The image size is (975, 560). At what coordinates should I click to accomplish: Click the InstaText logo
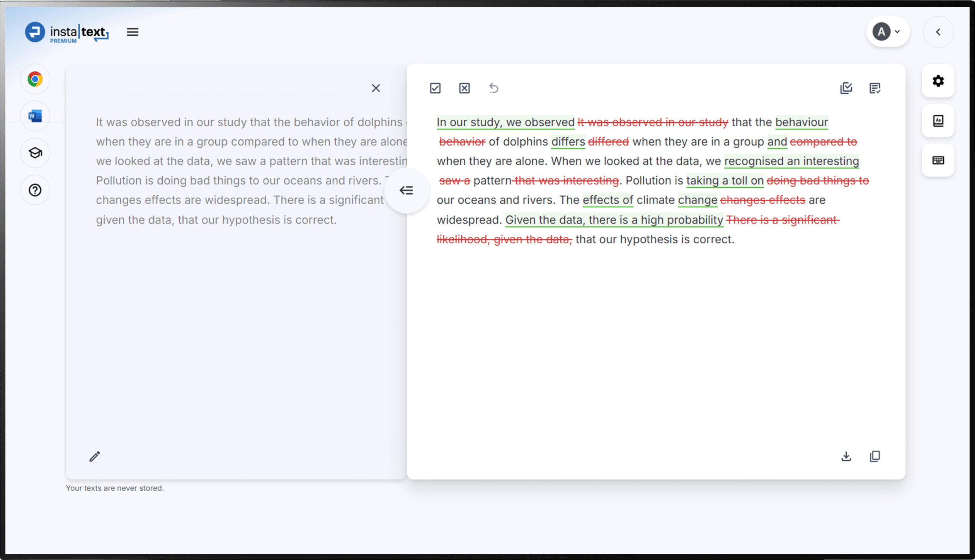(x=66, y=32)
